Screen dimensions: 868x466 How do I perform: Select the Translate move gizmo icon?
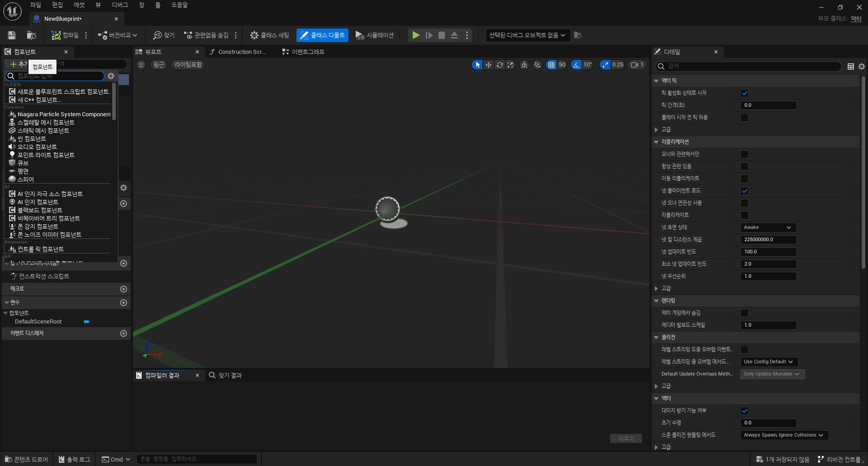coord(488,65)
